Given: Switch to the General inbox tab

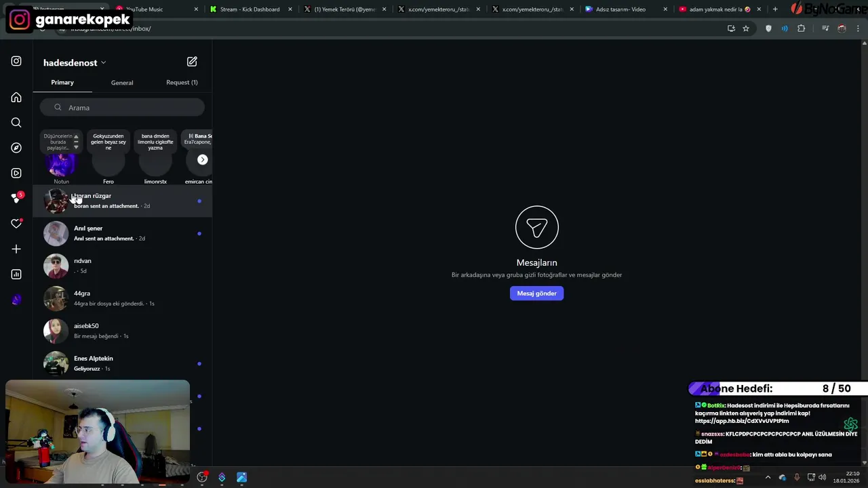Looking at the screenshot, I should coord(122,83).
